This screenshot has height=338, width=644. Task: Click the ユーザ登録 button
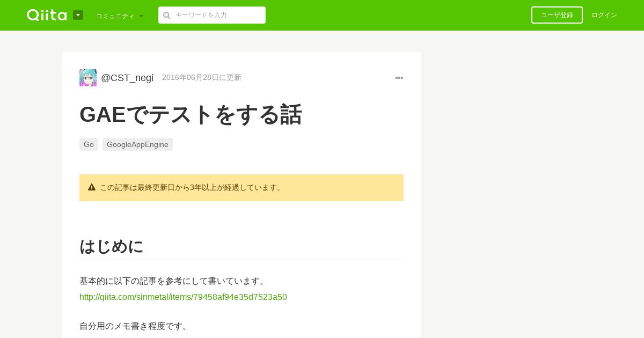[557, 15]
